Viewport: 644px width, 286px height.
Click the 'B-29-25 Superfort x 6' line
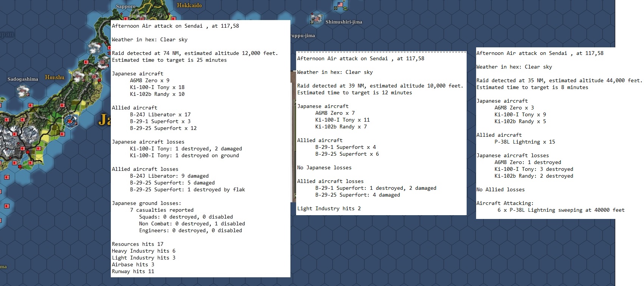[x=347, y=154]
